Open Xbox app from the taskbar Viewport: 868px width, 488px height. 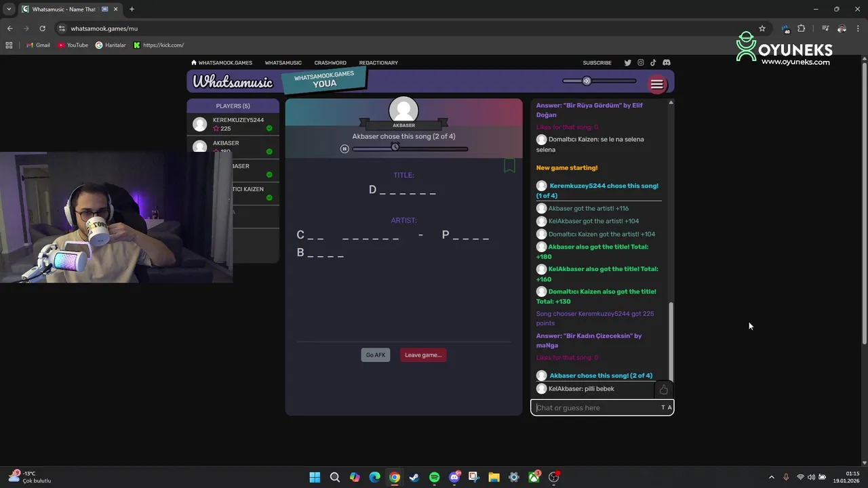tap(534, 477)
